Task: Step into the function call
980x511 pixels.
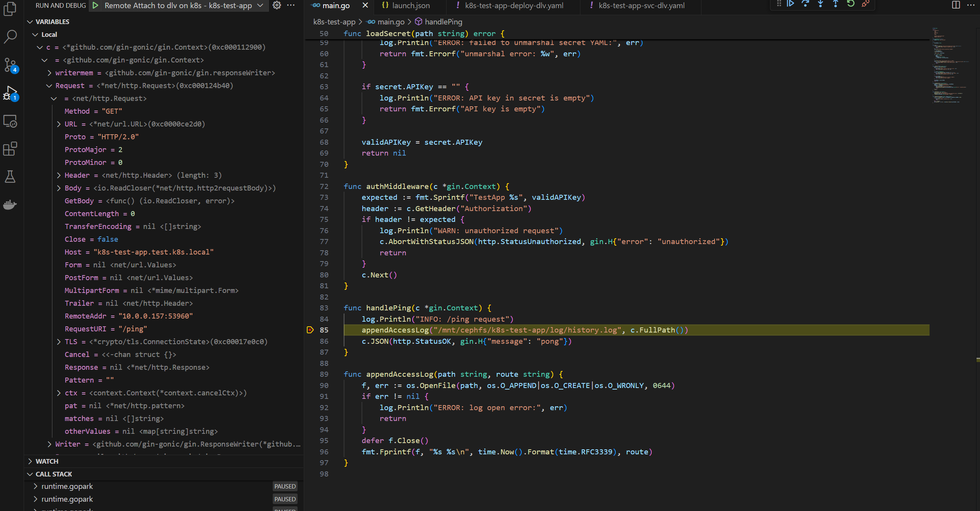Action: (820, 4)
